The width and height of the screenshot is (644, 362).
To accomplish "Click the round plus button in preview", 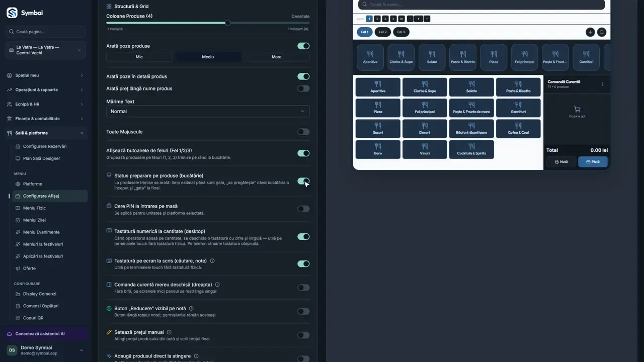I will tap(590, 32).
